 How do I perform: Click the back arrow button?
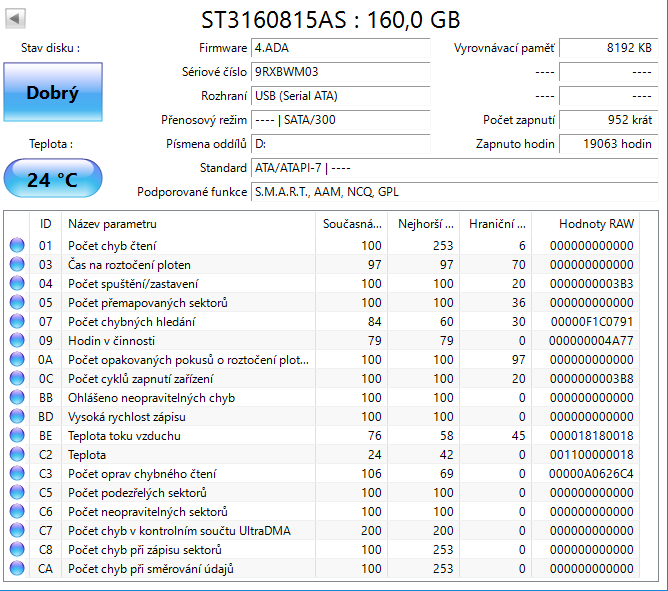click(x=15, y=18)
